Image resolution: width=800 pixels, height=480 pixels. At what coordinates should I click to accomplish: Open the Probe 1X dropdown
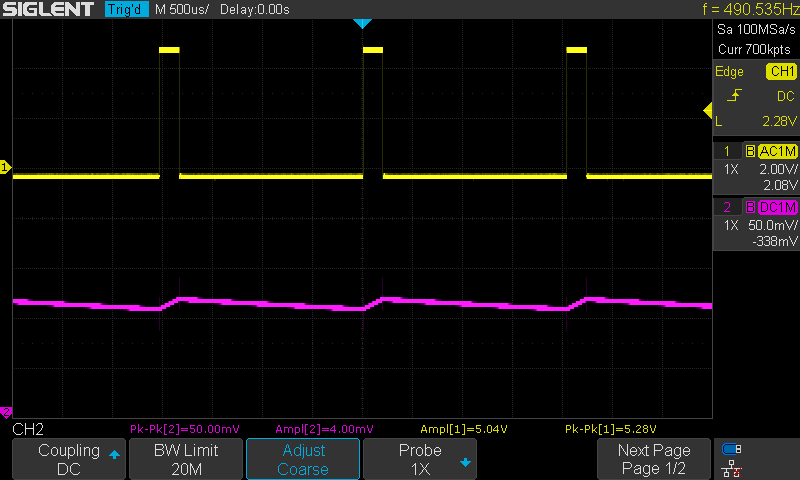pyautogui.click(x=420, y=459)
